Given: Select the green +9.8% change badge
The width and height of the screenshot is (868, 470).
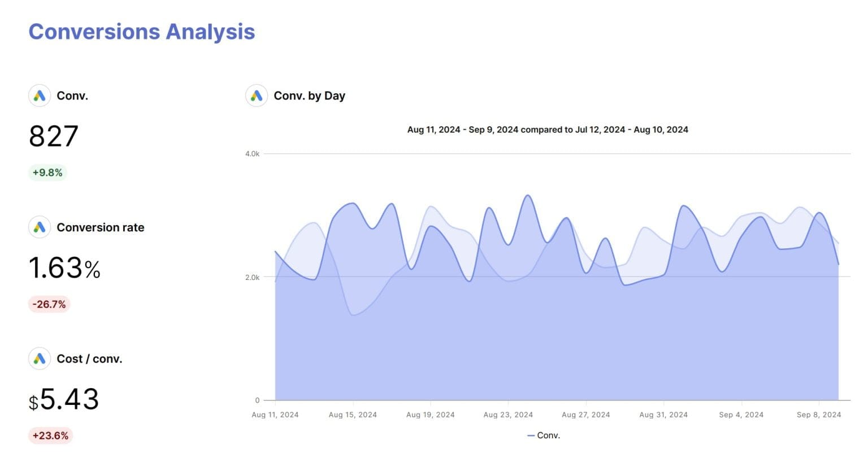Looking at the screenshot, I should tap(47, 173).
